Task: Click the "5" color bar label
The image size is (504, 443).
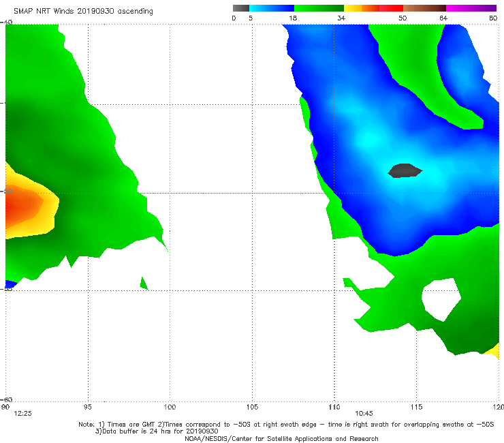Action: click(x=251, y=18)
